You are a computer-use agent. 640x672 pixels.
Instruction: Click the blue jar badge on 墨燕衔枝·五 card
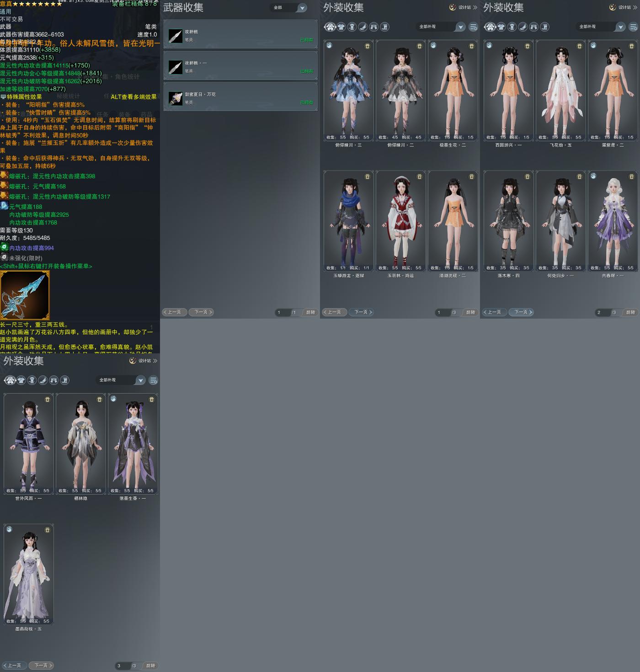tap(9, 529)
